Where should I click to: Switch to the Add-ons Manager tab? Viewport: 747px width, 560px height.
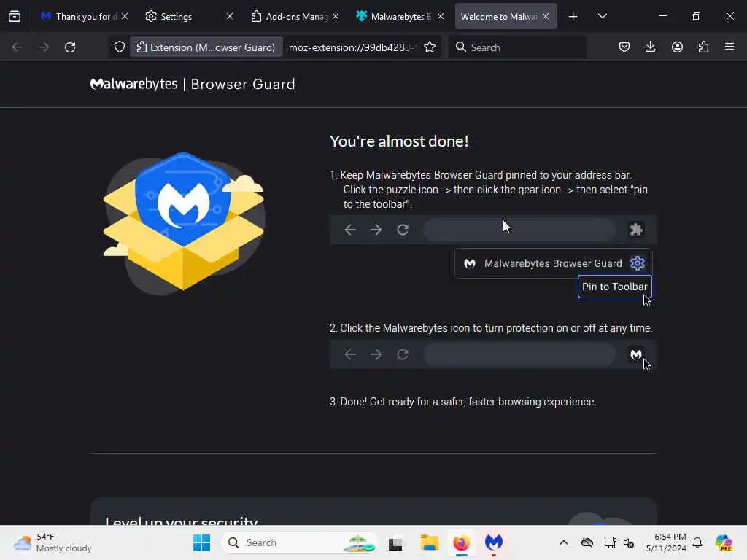click(296, 16)
